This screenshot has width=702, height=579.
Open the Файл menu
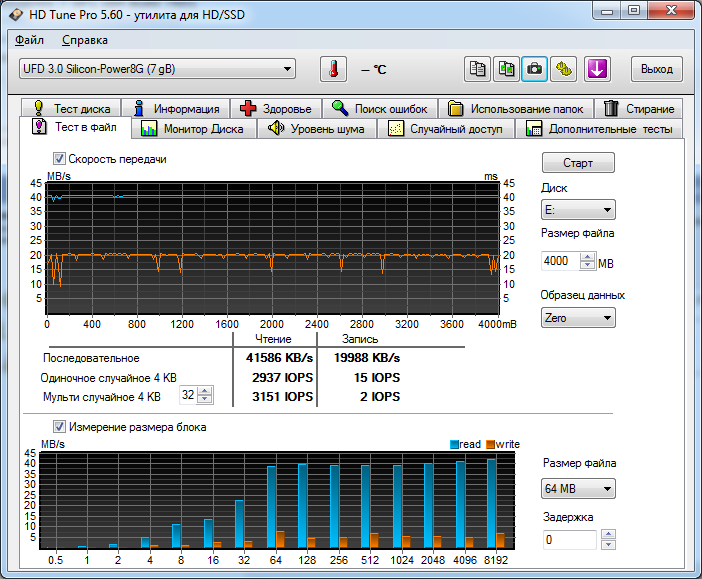click(29, 40)
